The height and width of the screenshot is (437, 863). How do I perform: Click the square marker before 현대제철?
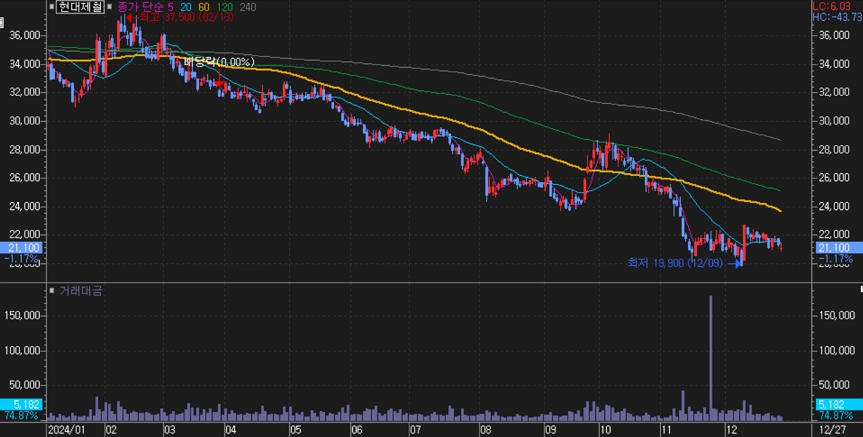pos(51,7)
